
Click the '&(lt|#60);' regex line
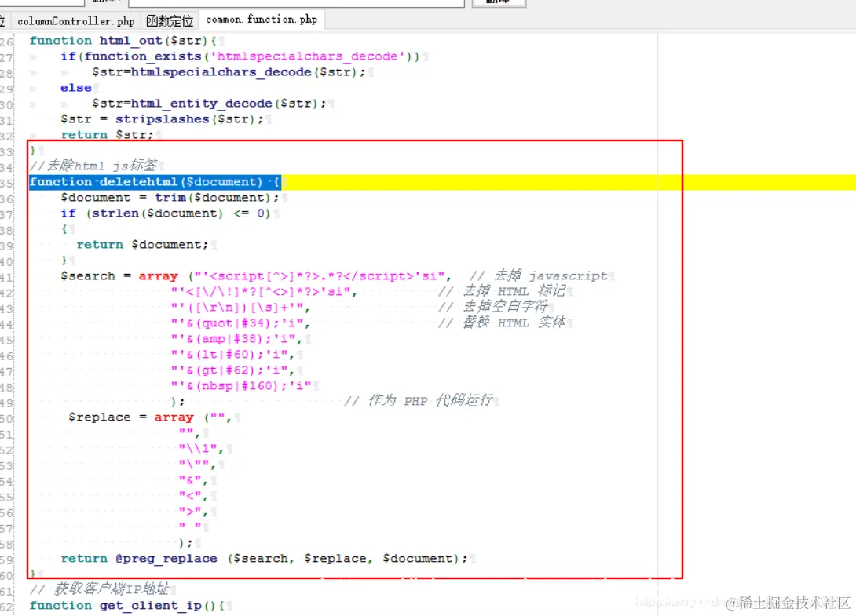[232, 355]
